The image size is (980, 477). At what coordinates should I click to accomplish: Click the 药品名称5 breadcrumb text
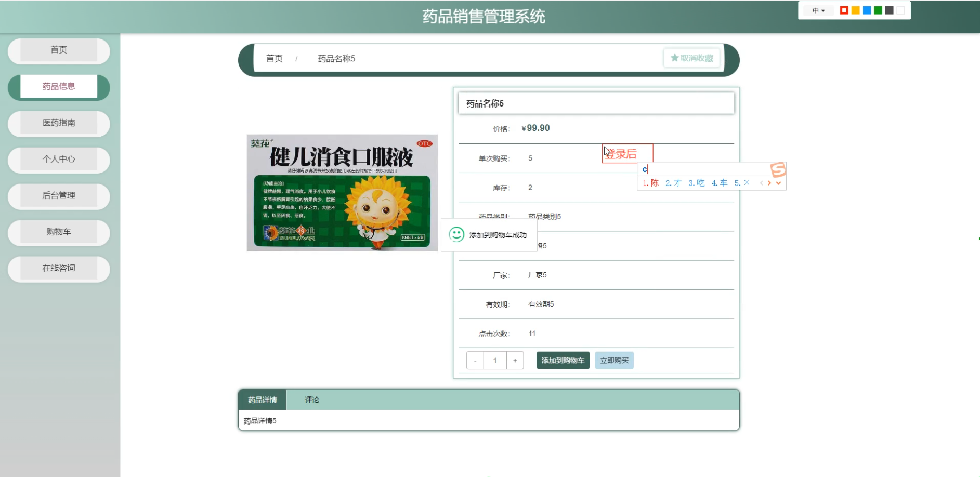pos(336,58)
